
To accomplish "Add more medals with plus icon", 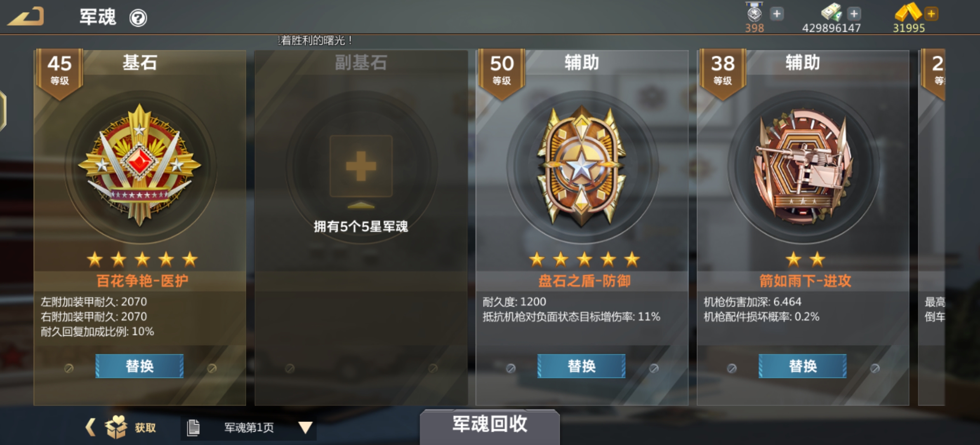I will pos(777,14).
